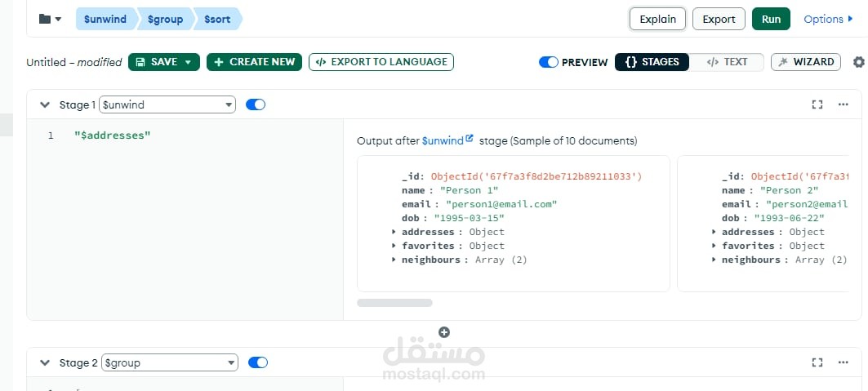This screenshot has width=868, height=391.
Task: Expand neighbours array of Person 2
Action: coord(714,260)
